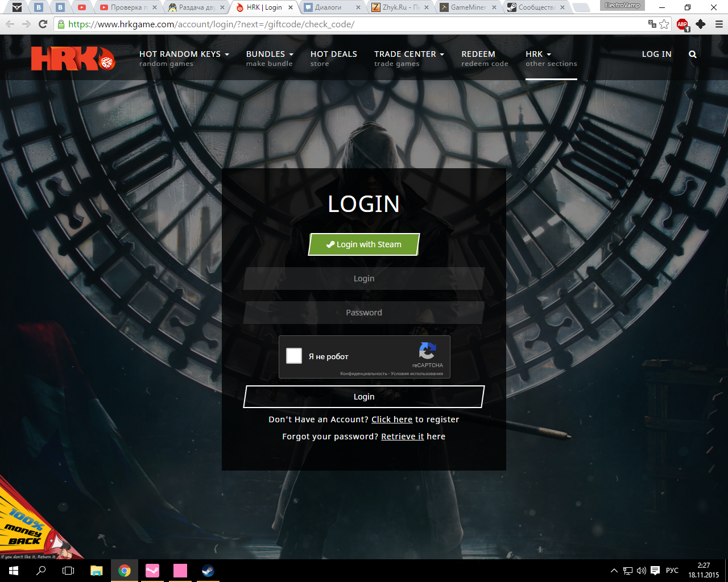Click the green SSL padlock icon
This screenshot has width=728, height=582.
(61, 24)
